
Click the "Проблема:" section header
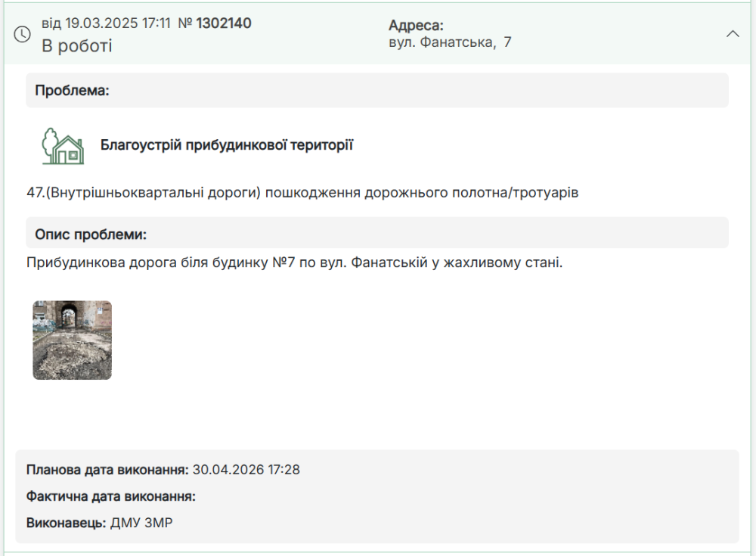coord(377,90)
